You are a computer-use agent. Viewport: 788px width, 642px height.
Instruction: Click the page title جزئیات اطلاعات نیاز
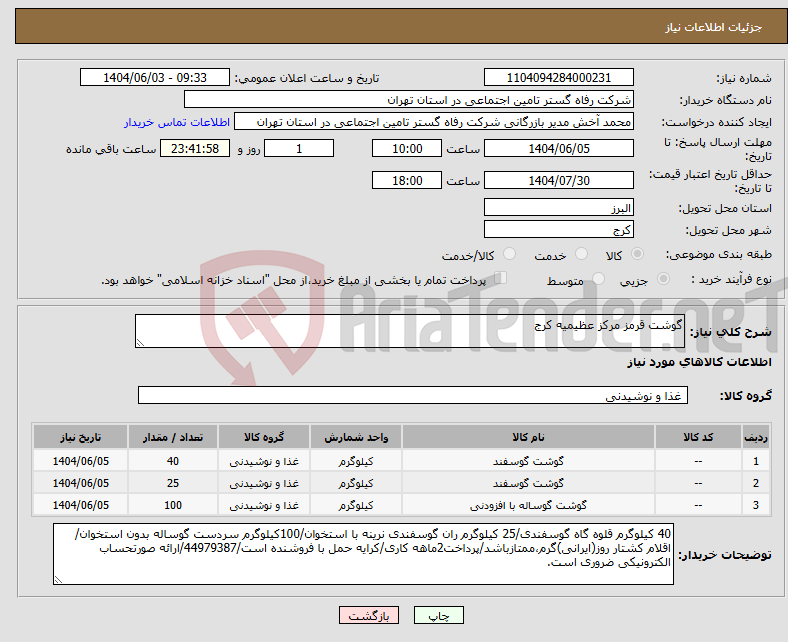coord(714,27)
